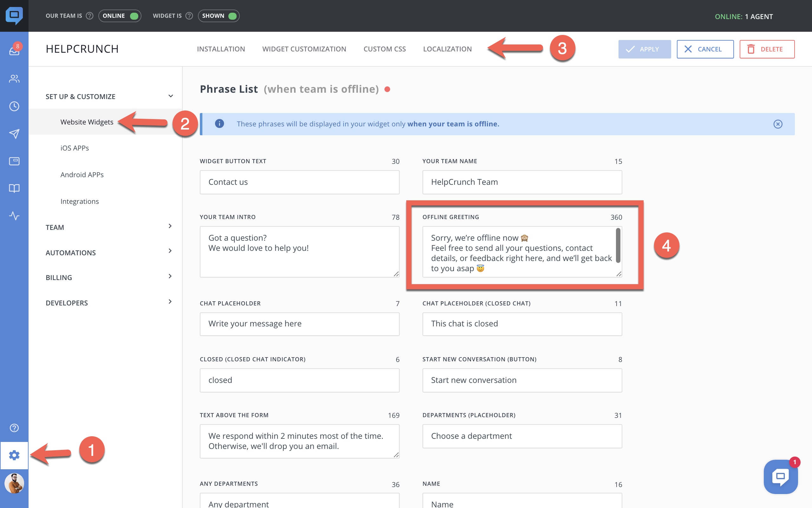Click the Text Above Form resize handle
Screen dimensions: 812x508
point(396,455)
